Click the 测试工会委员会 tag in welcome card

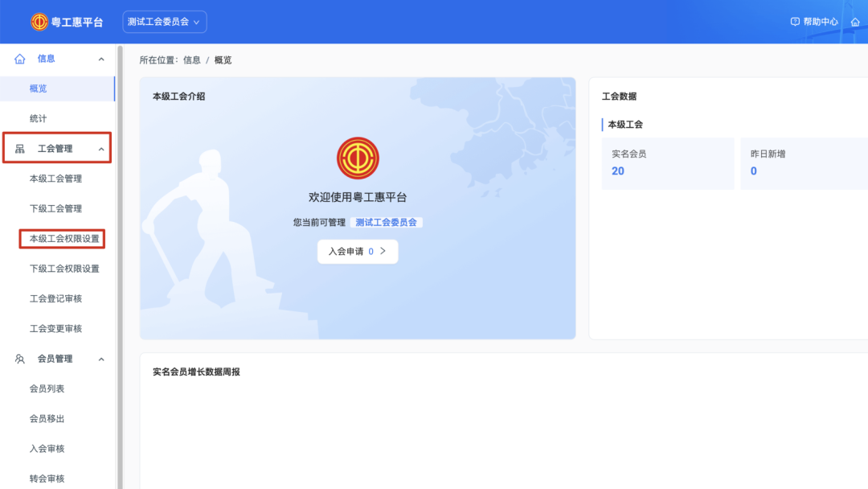click(x=387, y=222)
